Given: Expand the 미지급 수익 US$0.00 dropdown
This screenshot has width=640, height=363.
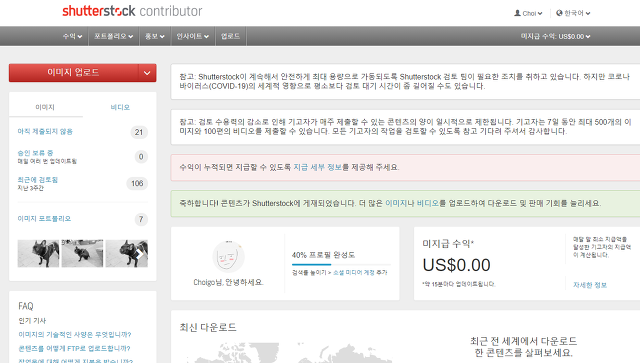Looking at the screenshot, I should coord(556,36).
